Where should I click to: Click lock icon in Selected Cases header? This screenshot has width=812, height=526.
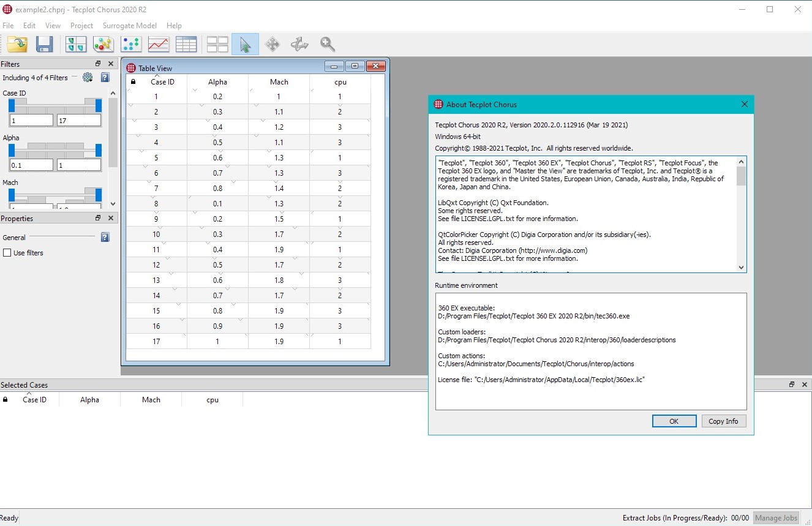[6, 399]
